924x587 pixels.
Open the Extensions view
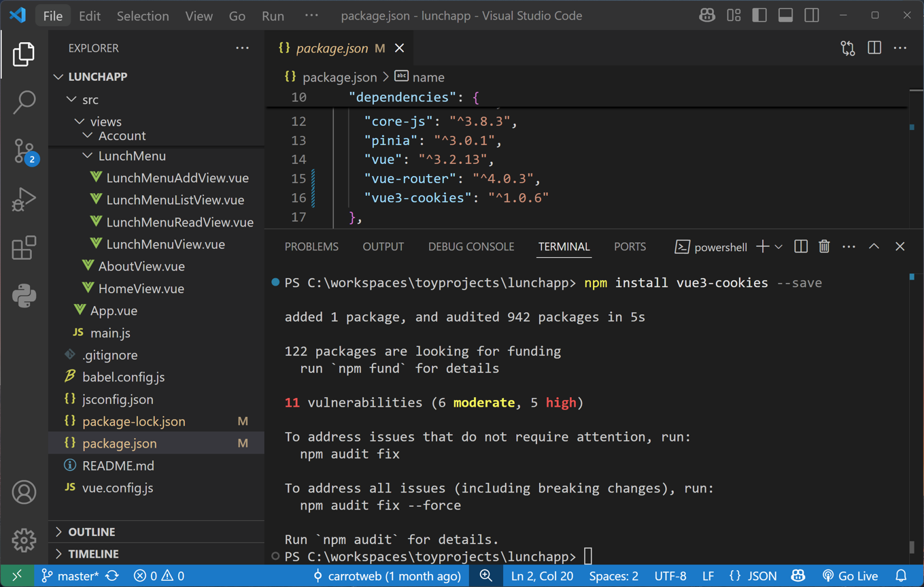pyautogui.click(x=24, y=248)
